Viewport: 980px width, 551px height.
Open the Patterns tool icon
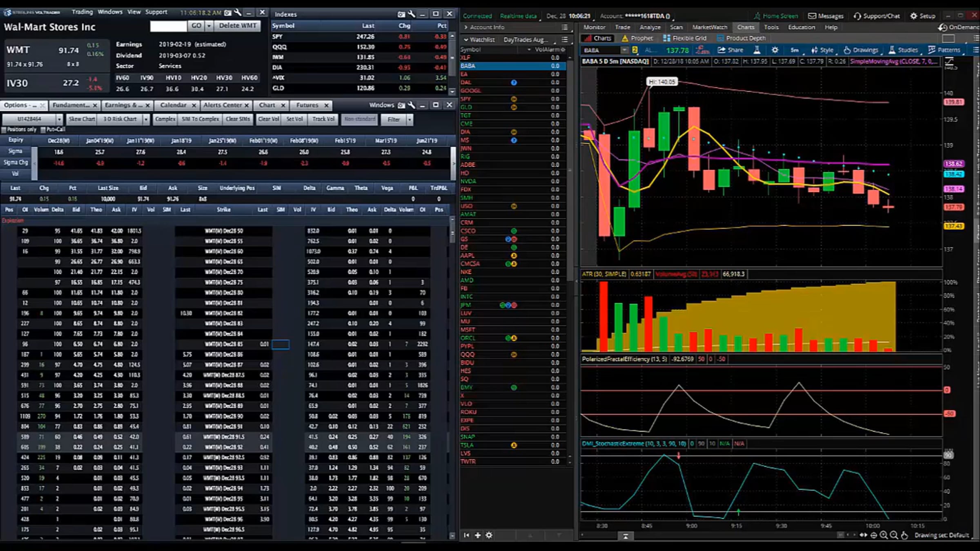tap(932, 50)
